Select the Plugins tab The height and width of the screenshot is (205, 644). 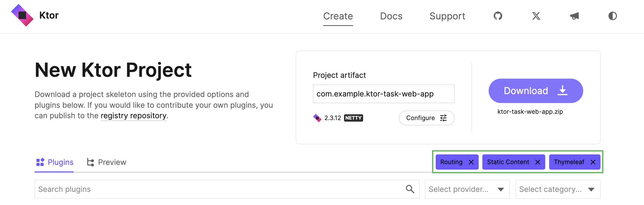point(54,162)
